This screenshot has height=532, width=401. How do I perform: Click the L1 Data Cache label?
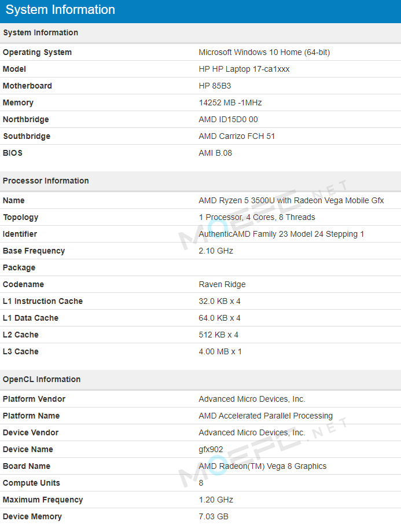[31, 318]
